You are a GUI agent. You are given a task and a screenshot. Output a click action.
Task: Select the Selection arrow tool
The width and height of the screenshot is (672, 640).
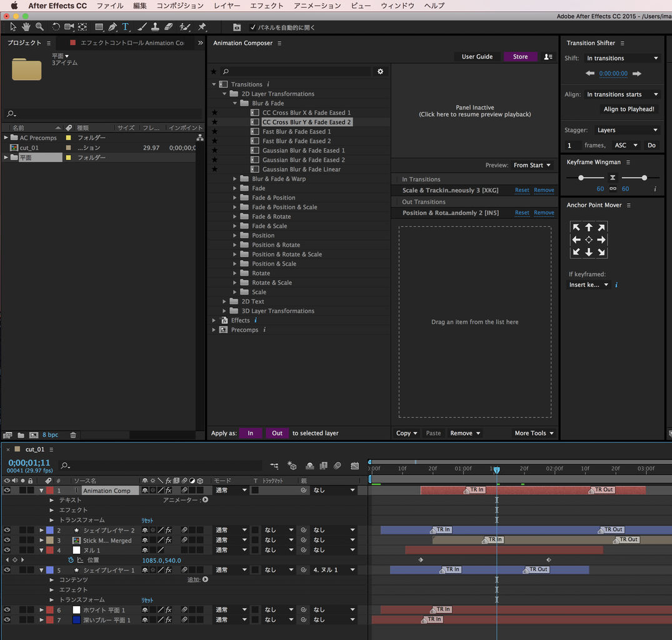click(13, 27)
